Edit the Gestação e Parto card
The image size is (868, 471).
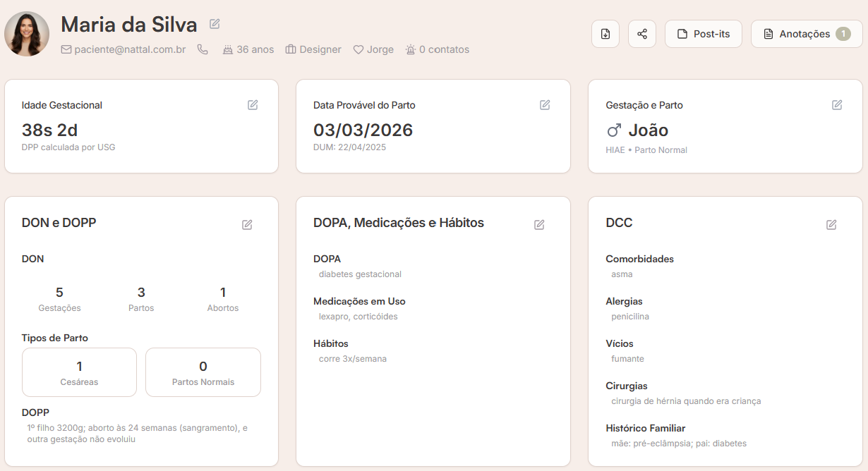pos(837,104)
